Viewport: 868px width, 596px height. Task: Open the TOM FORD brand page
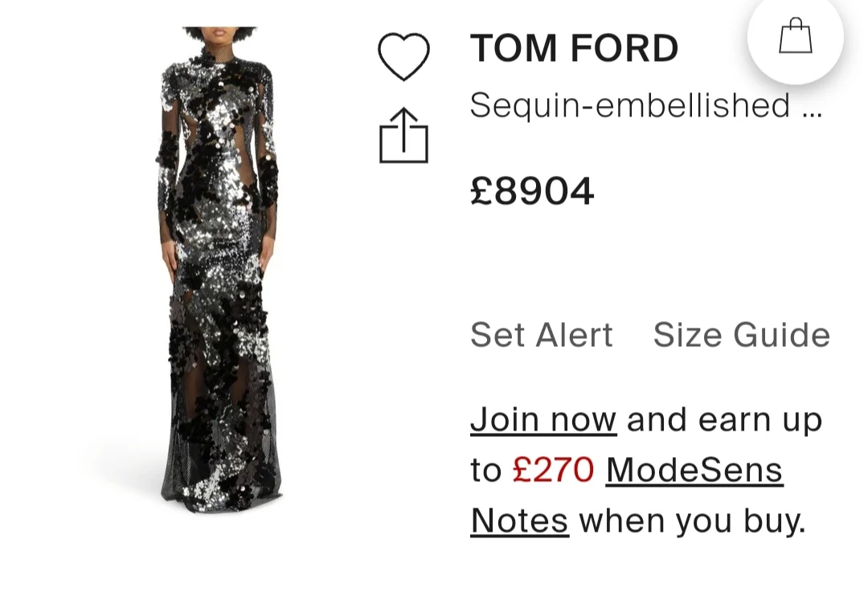pyautogui.click(x=574, y=49)
